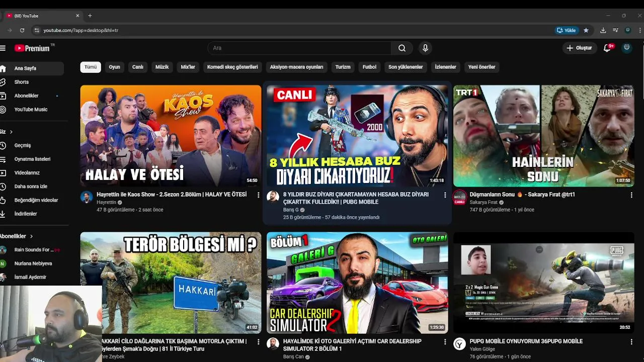Select the Futbol filter chip
Image resolution: width=644 pixels, height=362 pixels.
369,67
